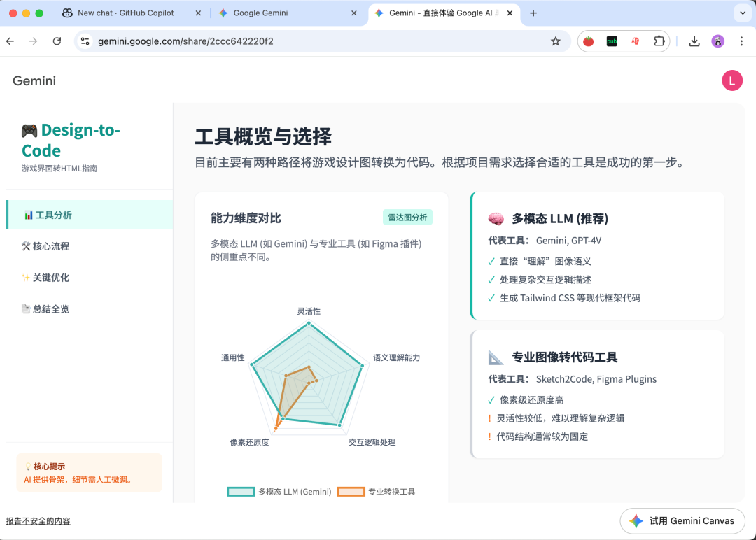
Task: Open the Extensions puzzle menu
Action: [659, 41]
